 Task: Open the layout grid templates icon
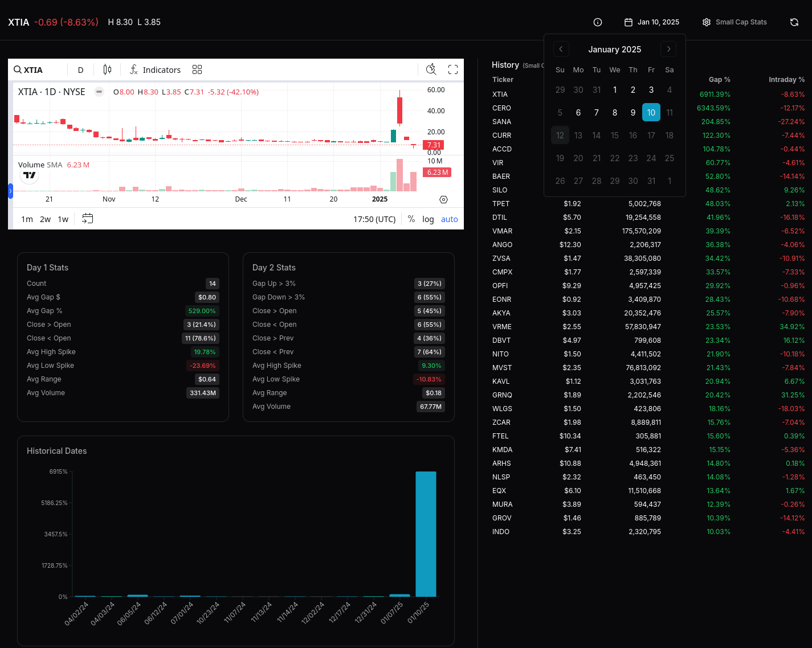point(197,69)
